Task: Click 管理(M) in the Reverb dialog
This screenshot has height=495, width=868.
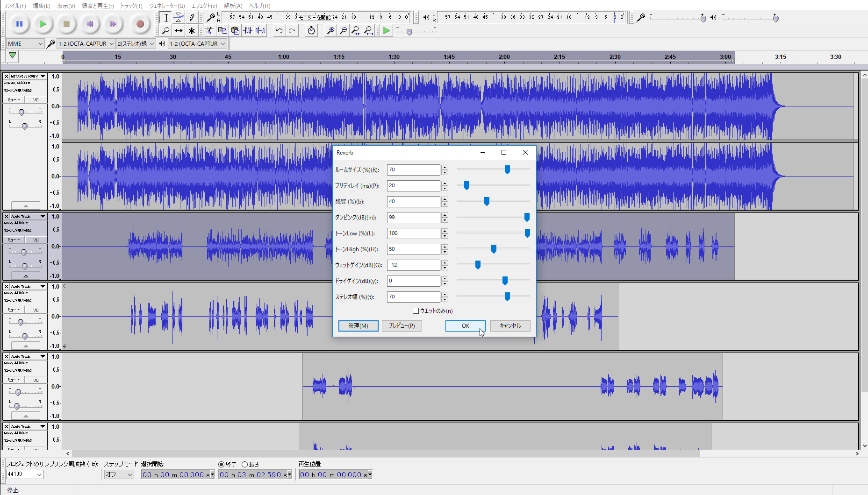Action: click(358, 326)
